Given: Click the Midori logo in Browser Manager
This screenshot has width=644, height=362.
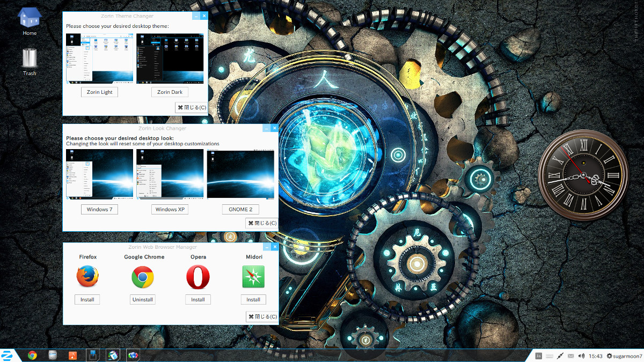Looking at the screenshot, I should coord(253,277).
